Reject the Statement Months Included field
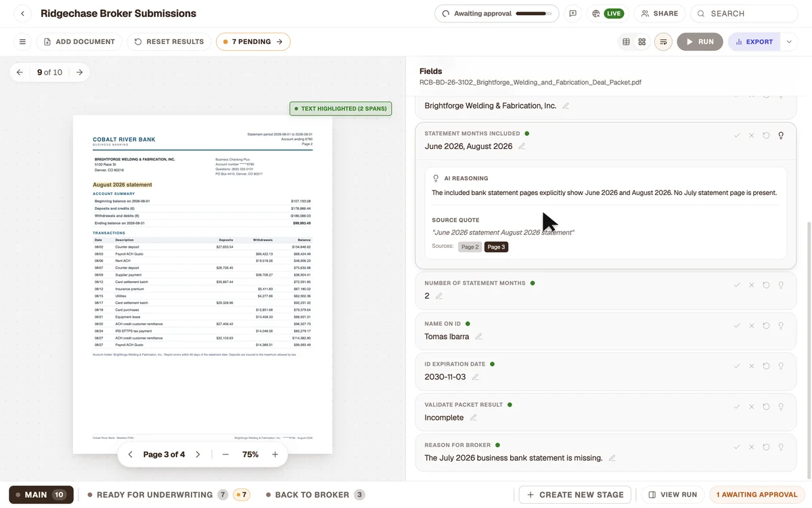Image resolution: width=812 pixels, height=508 pixels. coord(752,135)
